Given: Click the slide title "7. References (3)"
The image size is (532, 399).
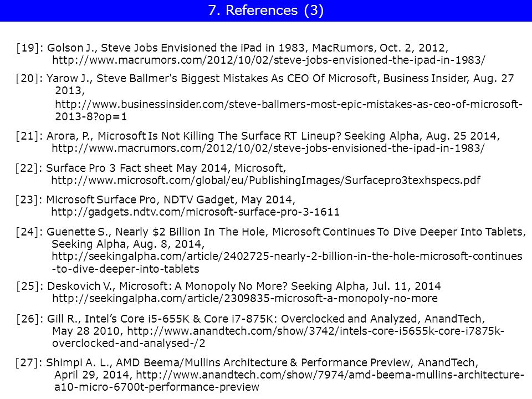Looking at the screenshot, I should point(266,10).
